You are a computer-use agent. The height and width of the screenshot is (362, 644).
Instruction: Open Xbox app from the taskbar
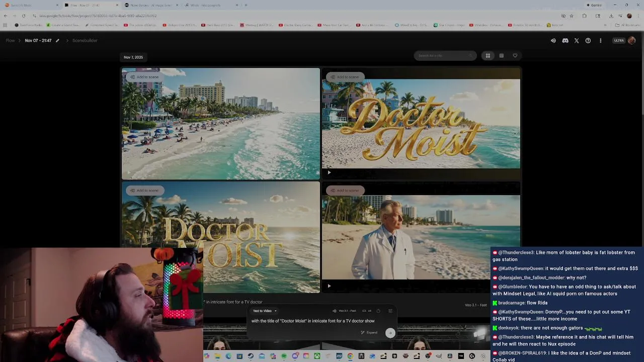point(317,356)
